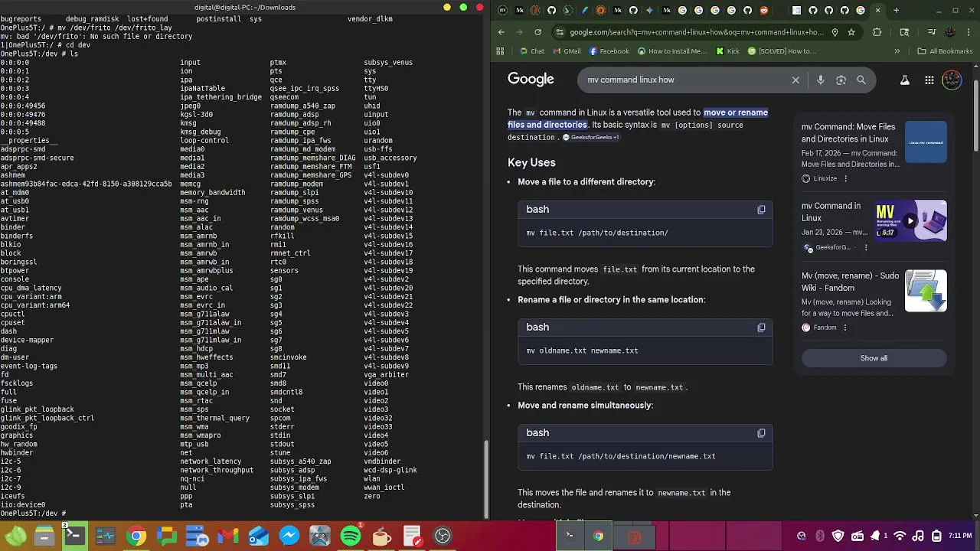Image resolution: width=980 pixels, height=551 pixels.
Task: Click the Google logo
Action: tap(531, 80)
